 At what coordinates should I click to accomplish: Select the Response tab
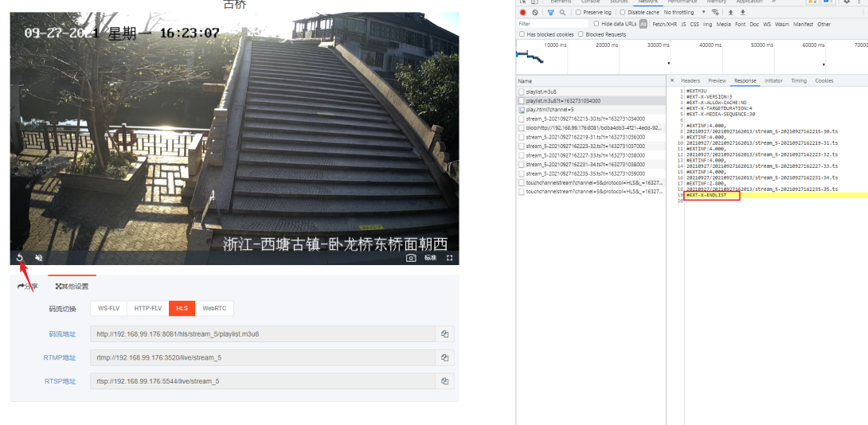[x=745, y=81]
